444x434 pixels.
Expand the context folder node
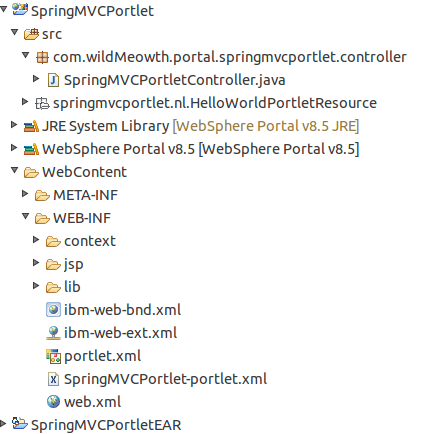pos(36,239)
